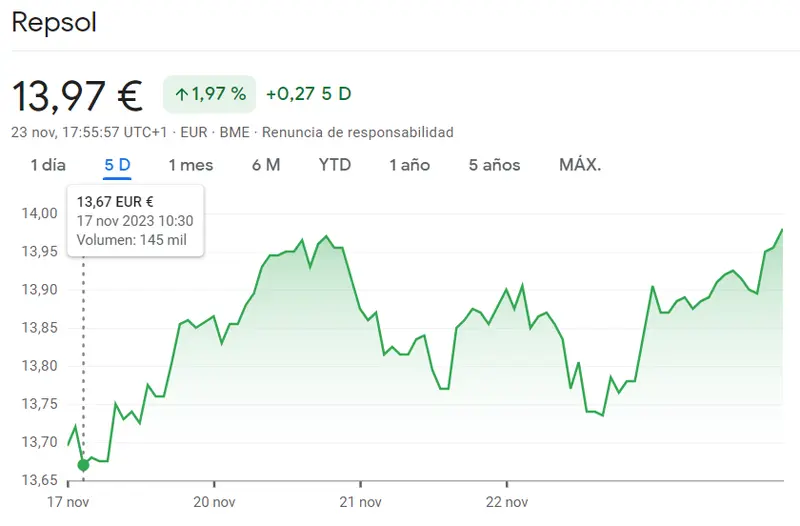Screen dimensions: 800x526
Task: Click the +0,27 5 D change text
Action: coord(309,94)
